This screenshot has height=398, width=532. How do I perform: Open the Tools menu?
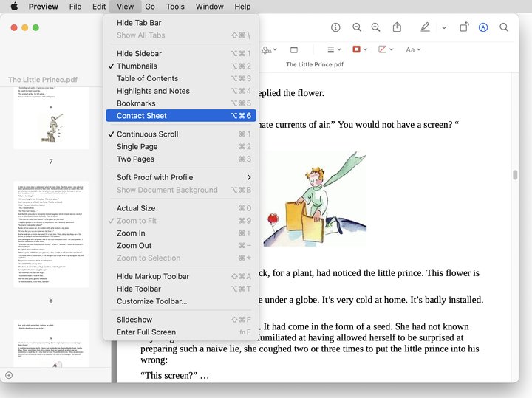[175, 7]
